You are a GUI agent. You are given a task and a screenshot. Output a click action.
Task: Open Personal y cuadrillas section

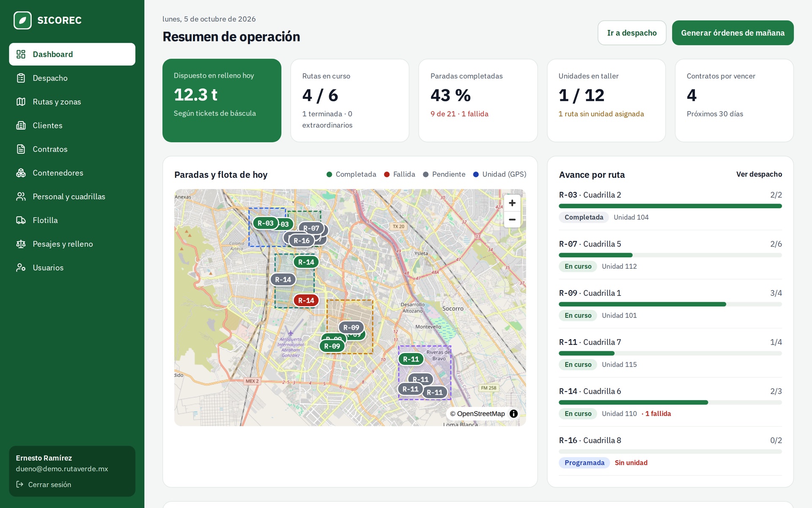(72, 196)
